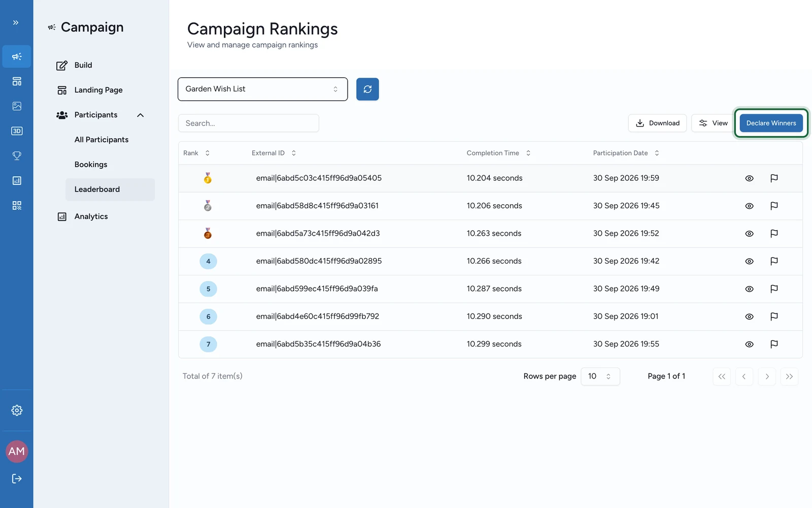Collapse the Participants menu section
This screenshot has width=812, height=508.
[141, 115]
